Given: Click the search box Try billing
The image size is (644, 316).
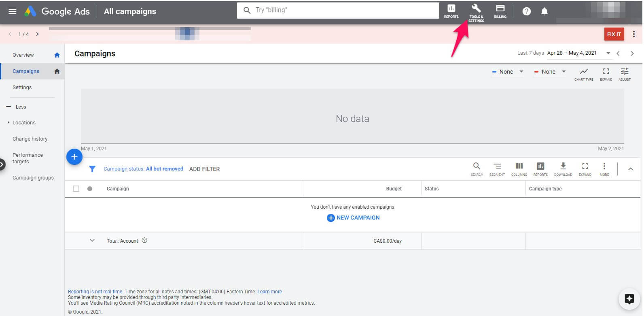Looking at the screenshot, I should tap(338, 10).
